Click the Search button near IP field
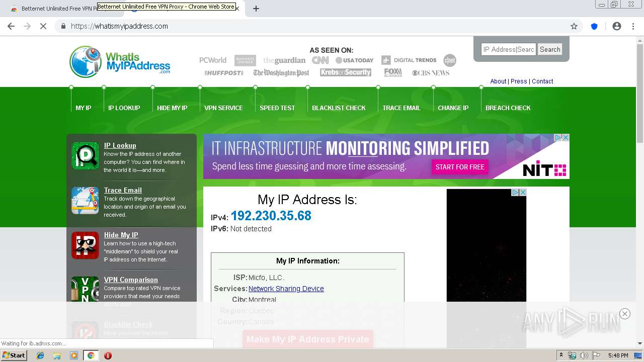This screenshot has width=644, height=362. coord(550,49)
